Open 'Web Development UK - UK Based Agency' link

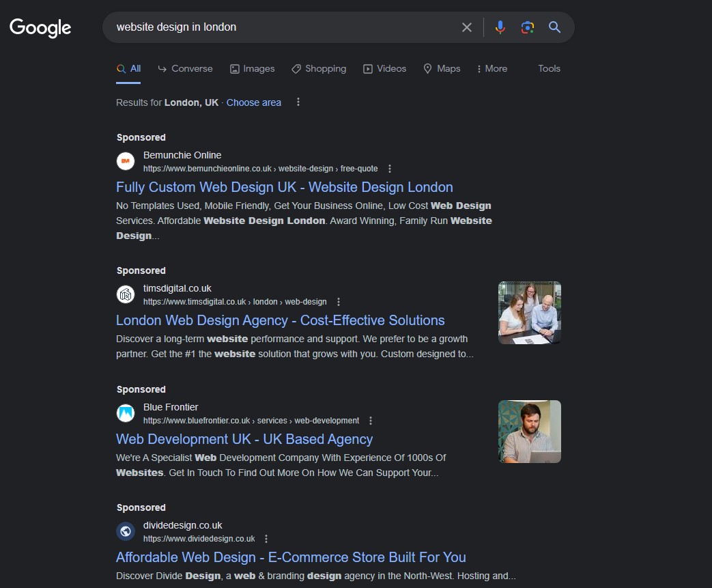[244, 439]
